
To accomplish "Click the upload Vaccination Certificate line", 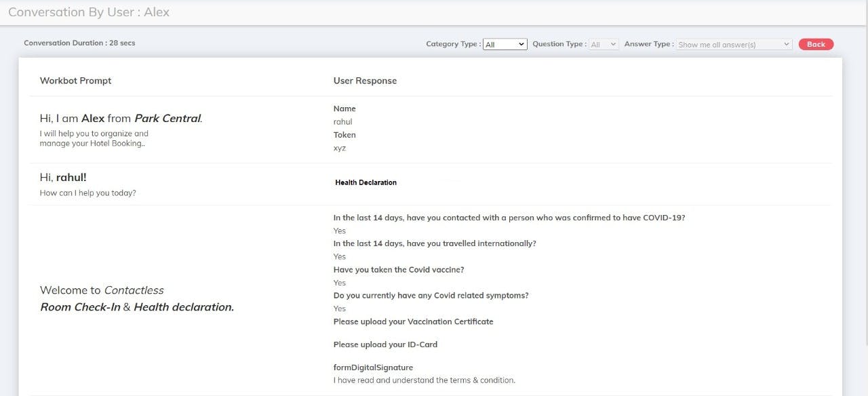I will coord(413,321).
